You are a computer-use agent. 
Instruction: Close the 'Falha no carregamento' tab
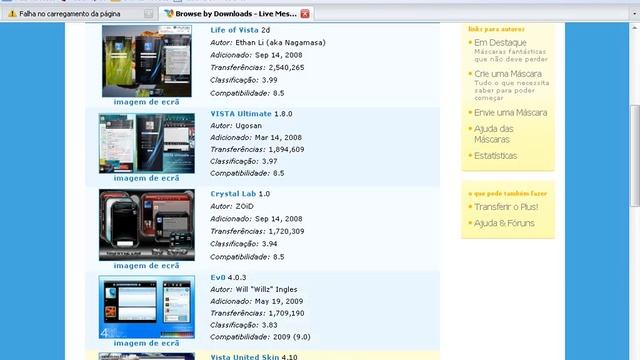148,14
